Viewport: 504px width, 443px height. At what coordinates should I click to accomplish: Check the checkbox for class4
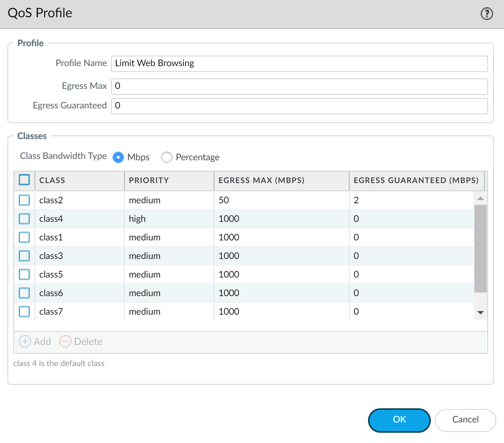click(x=24, y=219)
